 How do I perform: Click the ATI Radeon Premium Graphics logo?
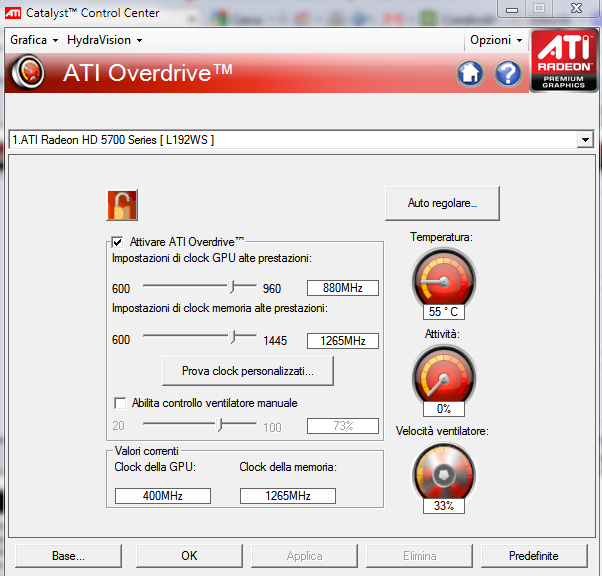(563, 61)
